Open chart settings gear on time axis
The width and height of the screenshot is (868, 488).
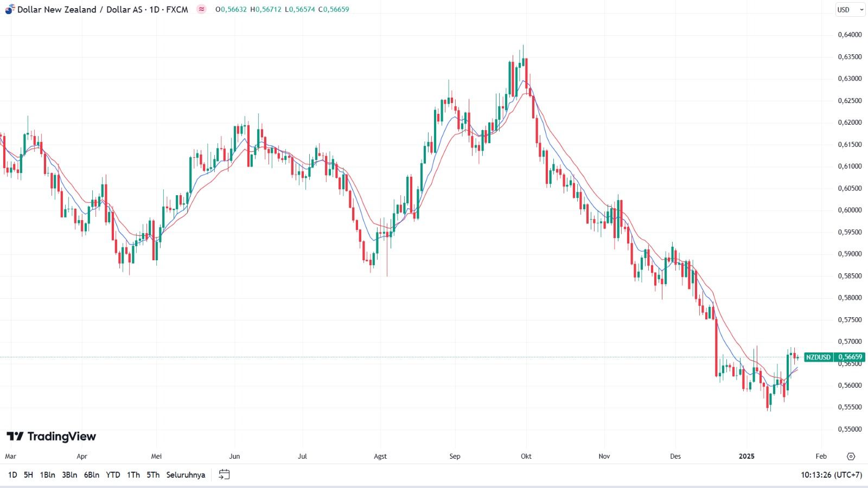tap(851, 456)
